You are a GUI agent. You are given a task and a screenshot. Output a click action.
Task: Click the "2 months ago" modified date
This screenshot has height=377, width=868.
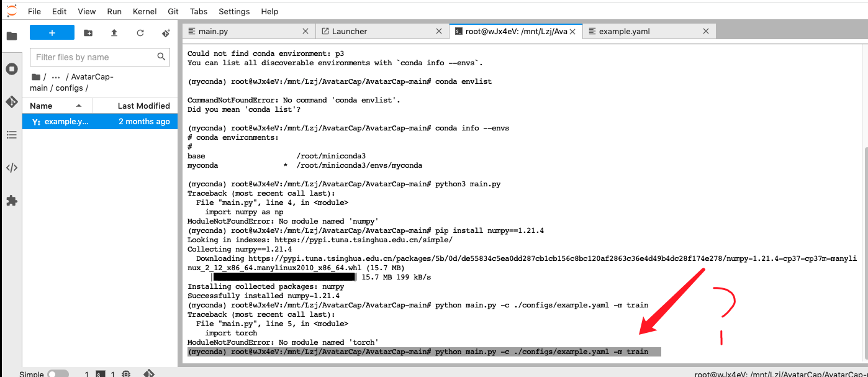(x=144, y=122)
